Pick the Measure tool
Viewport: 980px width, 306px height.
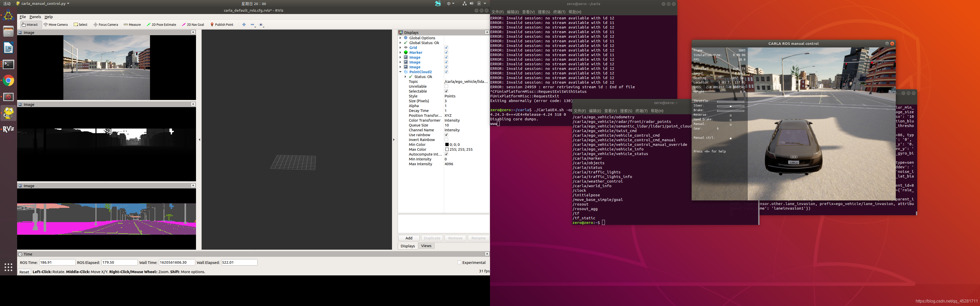(132, 25)
